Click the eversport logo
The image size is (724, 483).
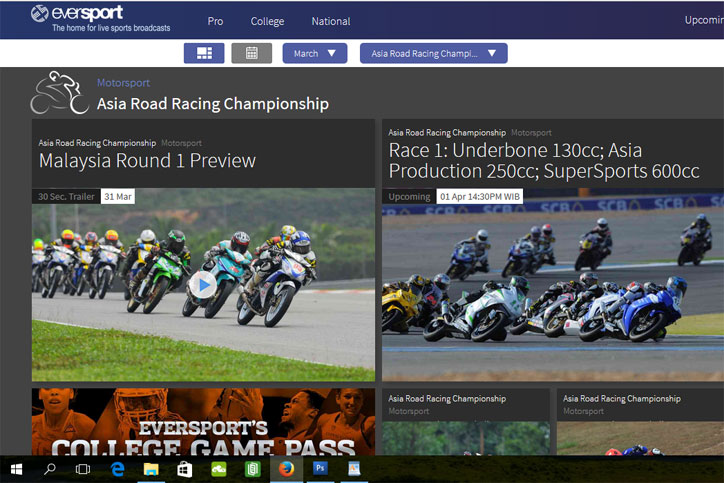click(77, 13)
